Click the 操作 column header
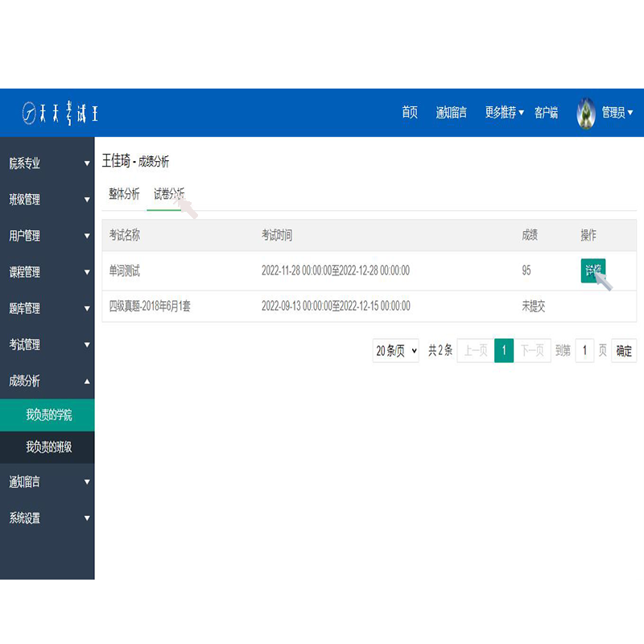Viewport: 644px width, 644px height. pos(588,235)
